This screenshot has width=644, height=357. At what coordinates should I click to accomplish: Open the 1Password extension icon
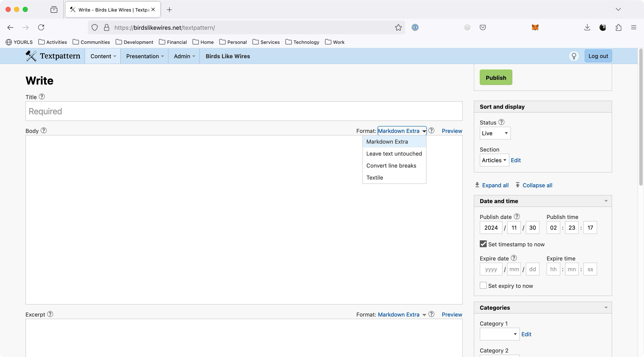pyautogui.click(x=415, y=27)
